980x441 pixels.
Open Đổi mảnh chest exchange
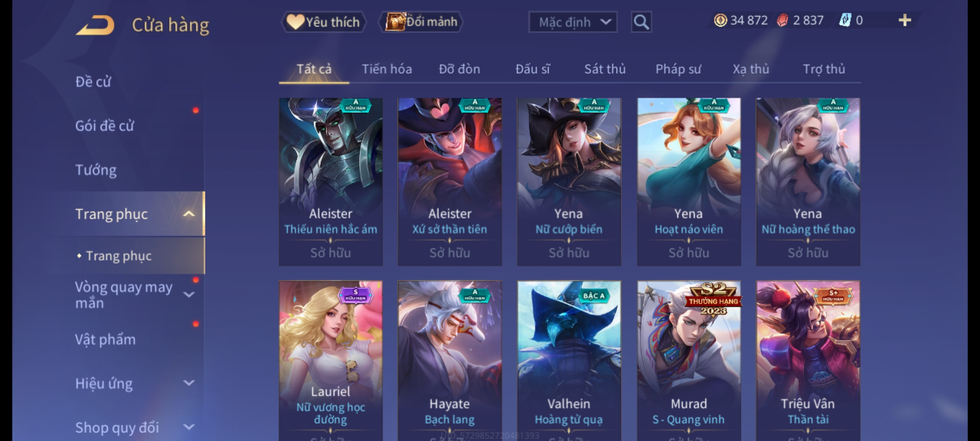click(421, 22)
